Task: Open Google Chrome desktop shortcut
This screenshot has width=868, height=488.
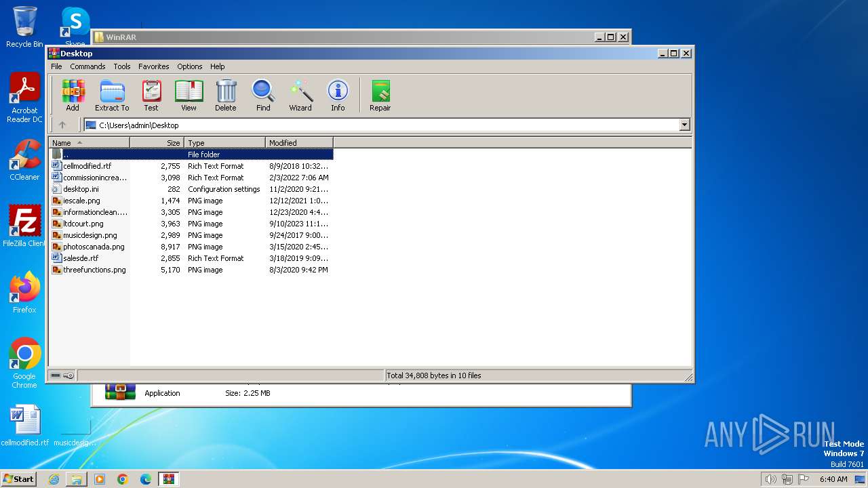Action: [x=24, y=363]
